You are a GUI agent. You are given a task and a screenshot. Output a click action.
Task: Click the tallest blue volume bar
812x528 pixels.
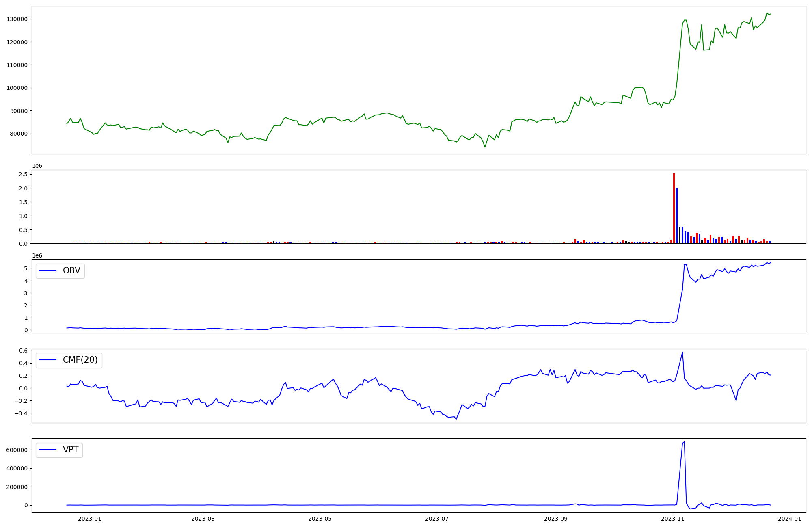coord(677,215)
